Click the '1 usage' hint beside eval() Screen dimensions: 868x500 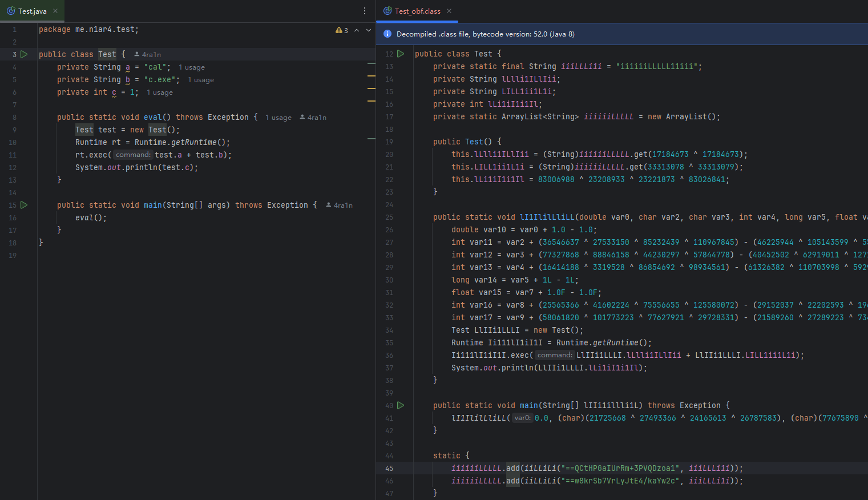(278, 118)
